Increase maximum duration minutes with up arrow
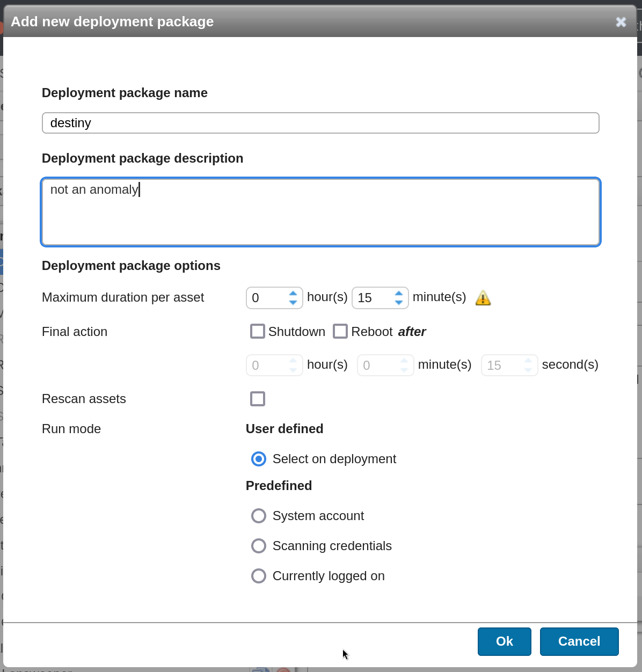The image size is (642, 672). coord(399,294)
